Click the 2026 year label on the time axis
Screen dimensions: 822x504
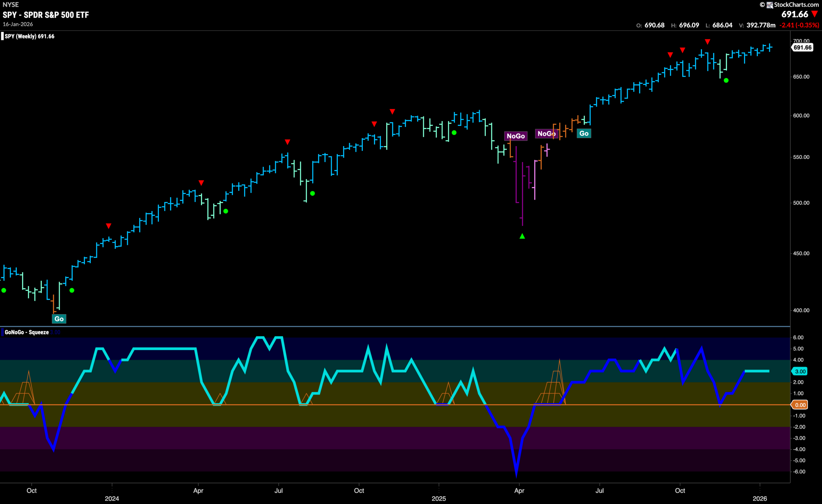(x=760, y=498)
